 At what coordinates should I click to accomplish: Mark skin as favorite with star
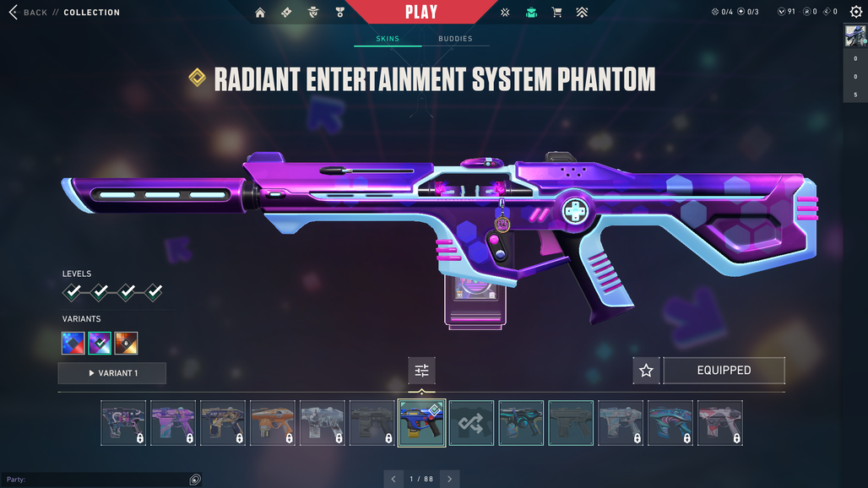646,371
